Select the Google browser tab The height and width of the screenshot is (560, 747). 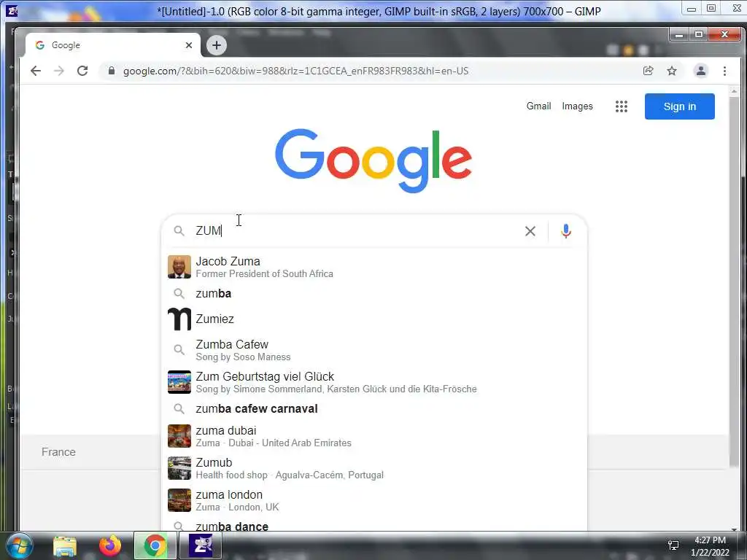(113, 45)
